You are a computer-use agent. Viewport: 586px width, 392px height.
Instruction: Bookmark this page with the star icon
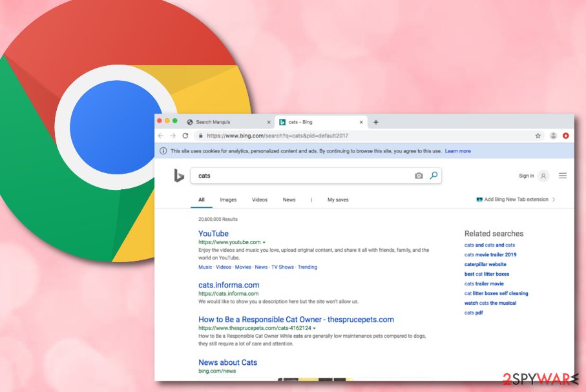coord(538,136)
